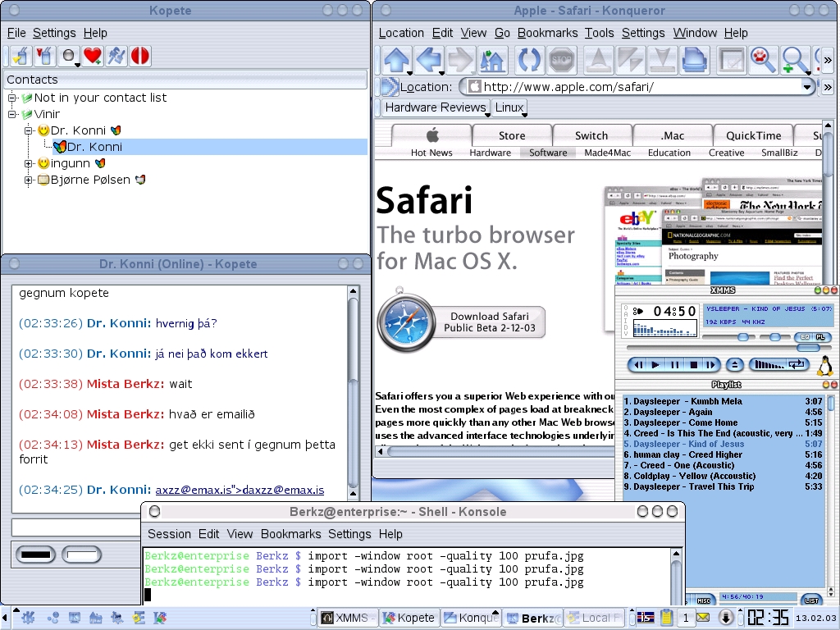This screenshot has height=630, width=840.
Task: Click the flag keyboard layout icon in tray
Action: (x=645, y=618)
